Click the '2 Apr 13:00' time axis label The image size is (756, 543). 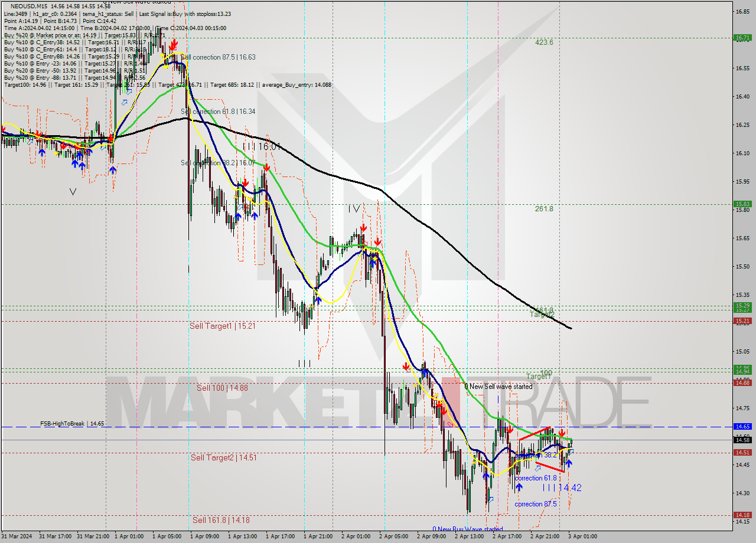coord(469,537)
